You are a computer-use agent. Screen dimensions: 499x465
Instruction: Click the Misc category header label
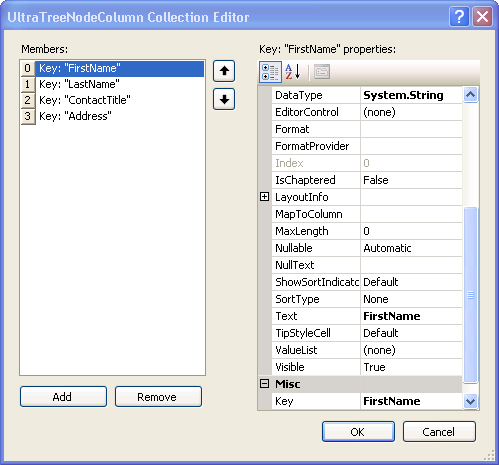[288, 384]
